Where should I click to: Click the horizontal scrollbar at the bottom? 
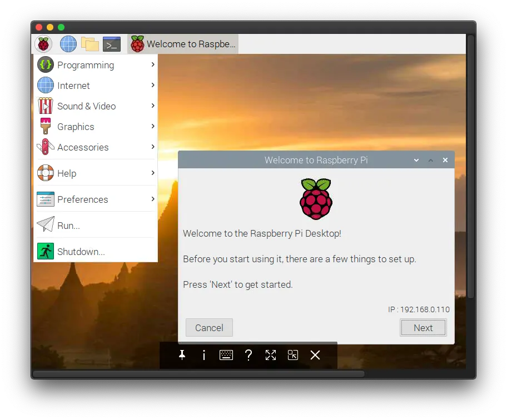click(198, 374)
